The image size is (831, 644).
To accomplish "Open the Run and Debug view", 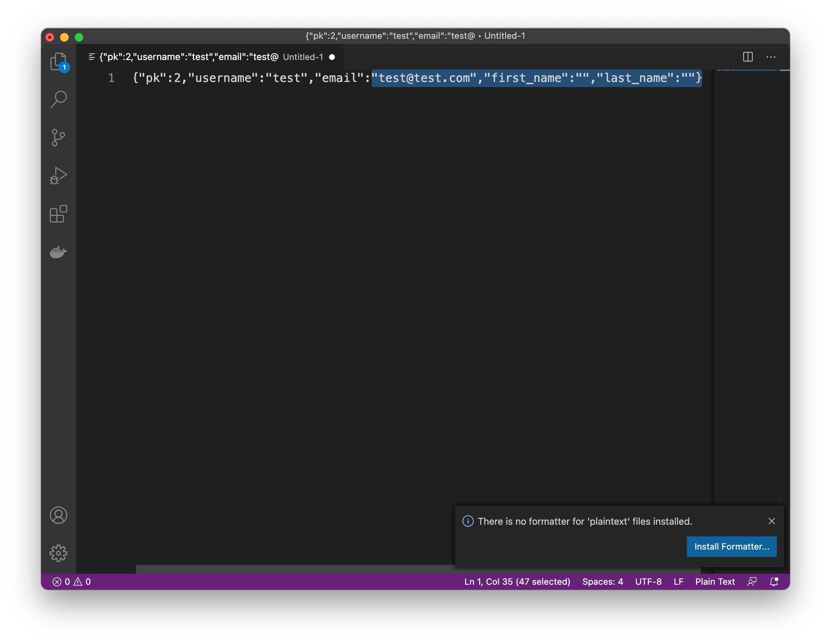I will (58, 176).
